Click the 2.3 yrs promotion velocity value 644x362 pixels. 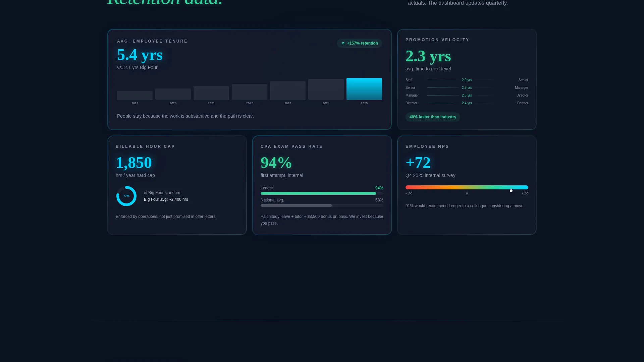[428, 56]
